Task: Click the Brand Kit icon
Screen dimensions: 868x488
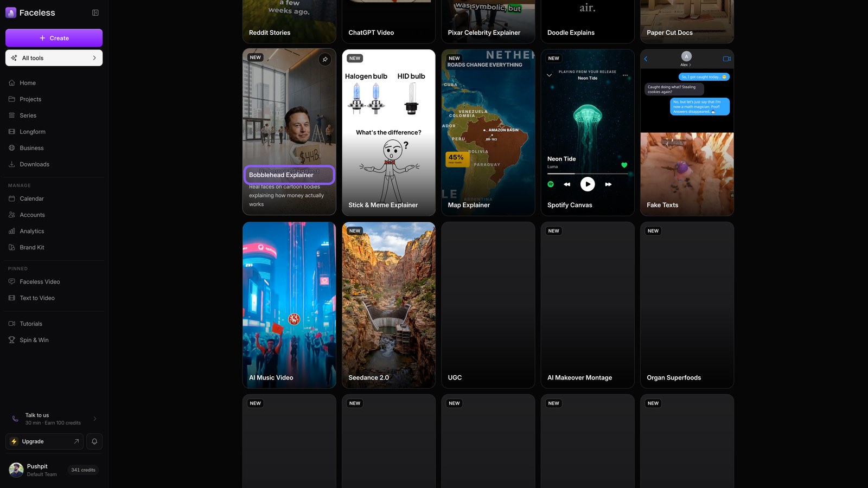Action: [x=12, y=247]
